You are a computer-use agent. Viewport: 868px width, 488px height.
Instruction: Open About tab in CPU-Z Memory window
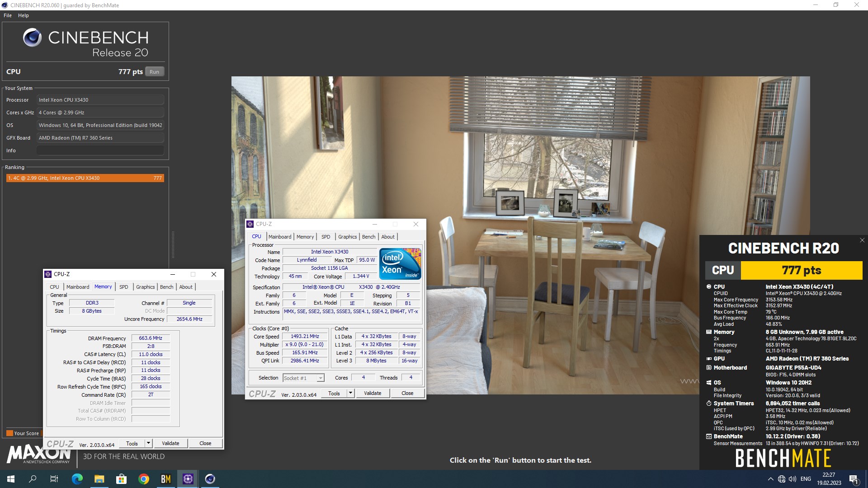[x=186, y=287]
